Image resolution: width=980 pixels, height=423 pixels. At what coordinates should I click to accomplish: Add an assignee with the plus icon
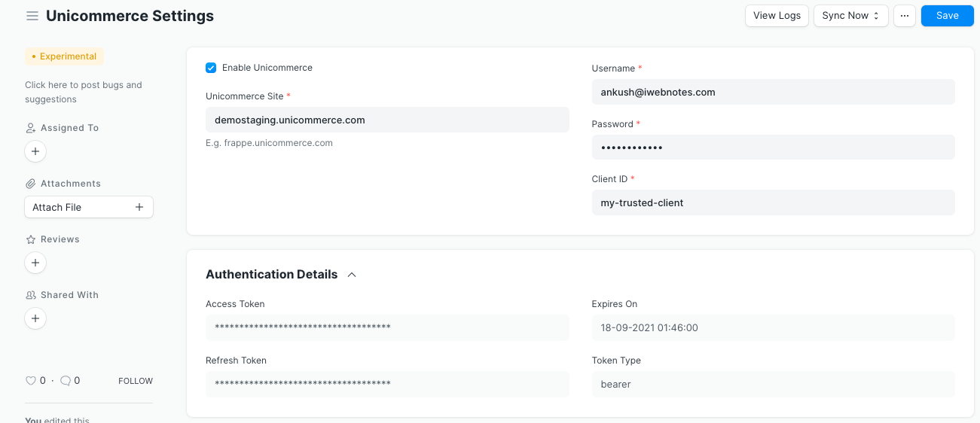click(35, 151)
